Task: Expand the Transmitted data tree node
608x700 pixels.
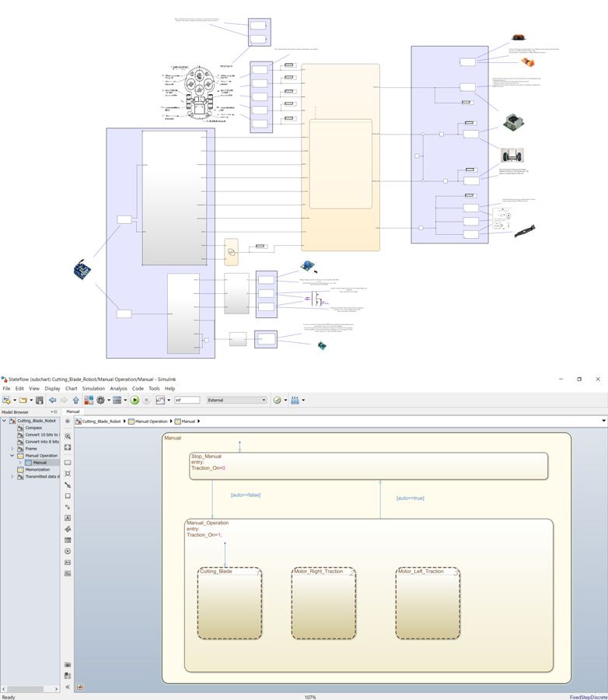Action: tap(12, 476)
